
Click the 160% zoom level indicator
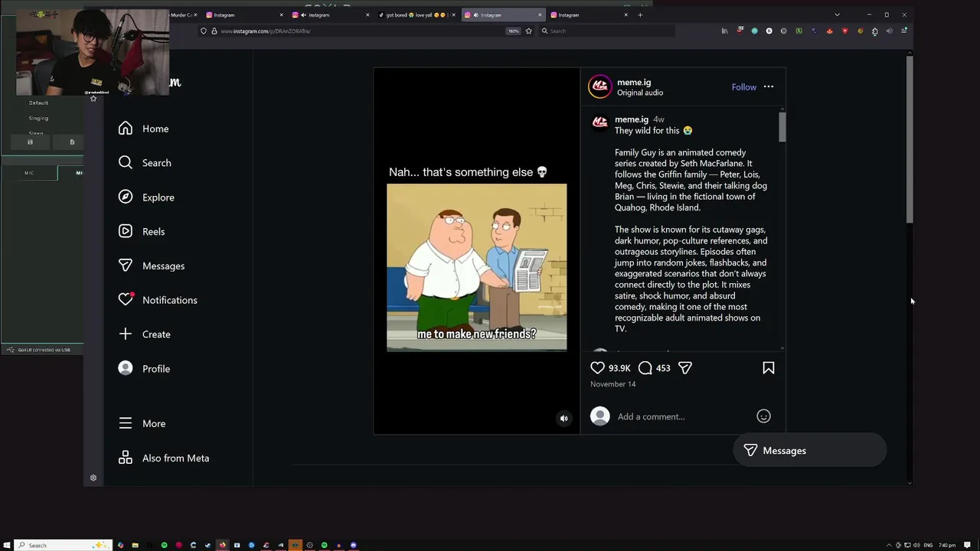click(513, 31)
